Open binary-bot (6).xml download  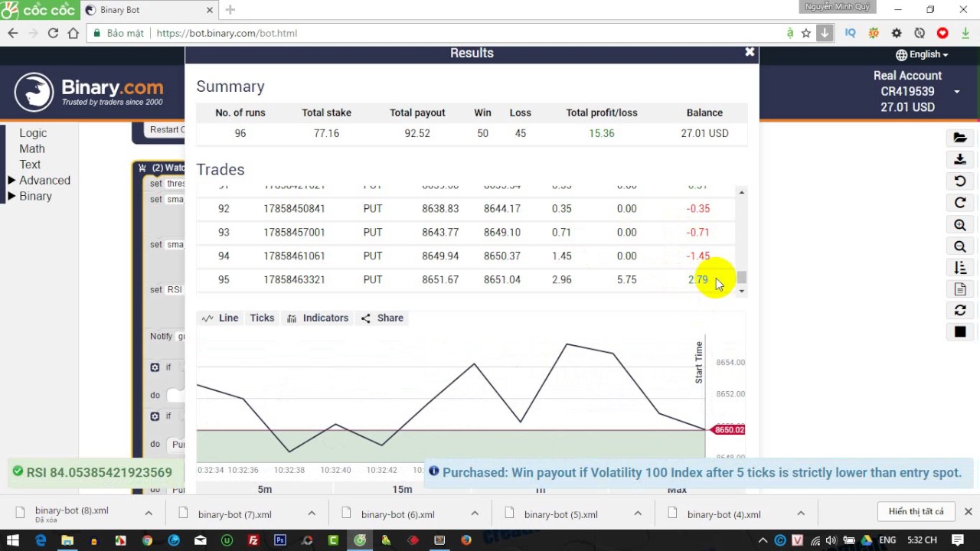pyautogui.click(x=397, y=514)
